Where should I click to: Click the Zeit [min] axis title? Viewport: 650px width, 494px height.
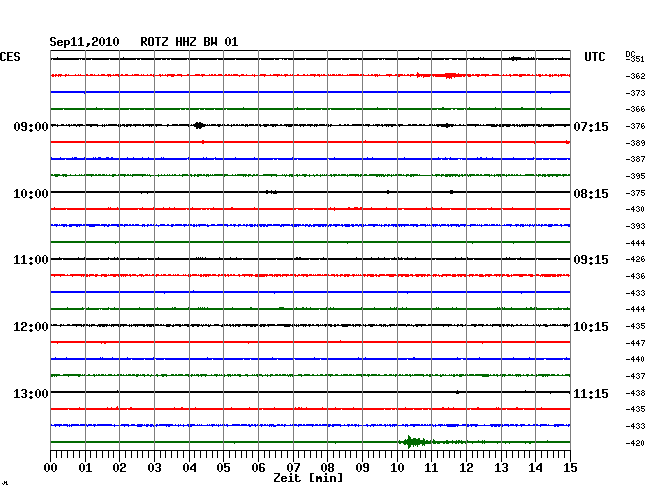[x=308, y=478]
